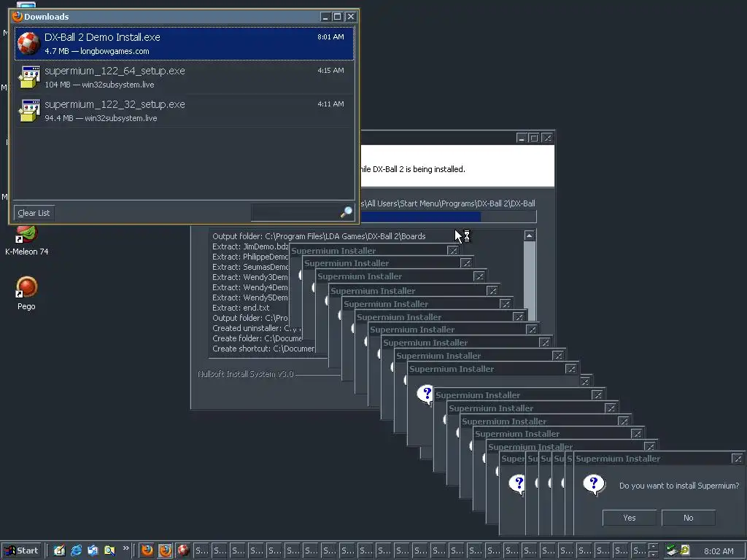Click the "4.7 MB — longbowgames.com" text
The width and height of the screenshot is (747, 560).
coord(97,51)
